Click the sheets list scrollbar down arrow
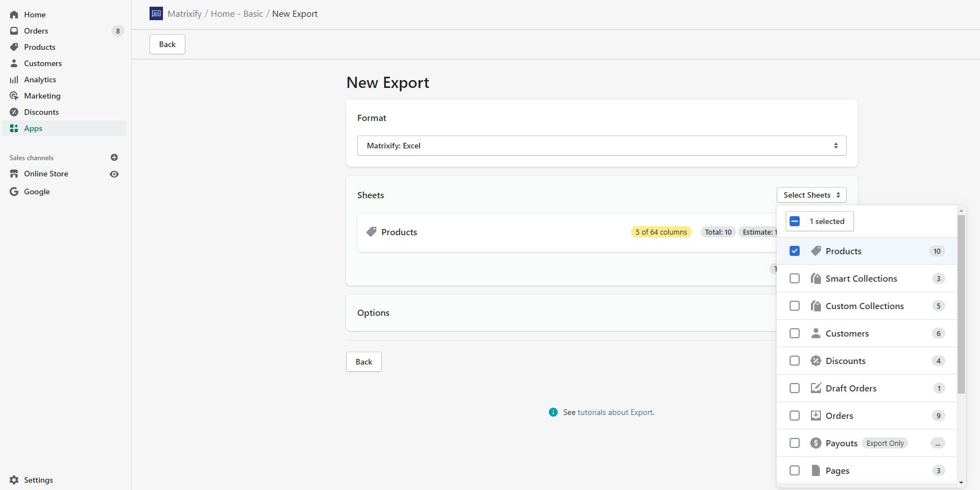Screen dimensions: 980x490 961,482
